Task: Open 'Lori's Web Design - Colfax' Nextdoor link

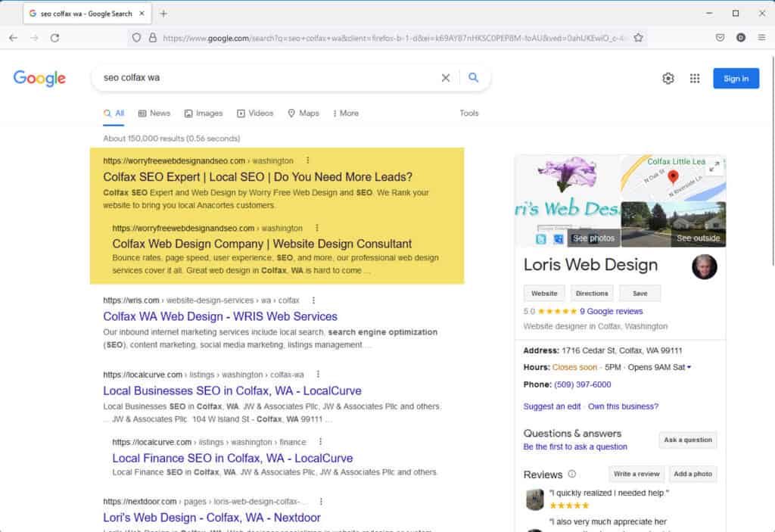Action: point(212,518)
